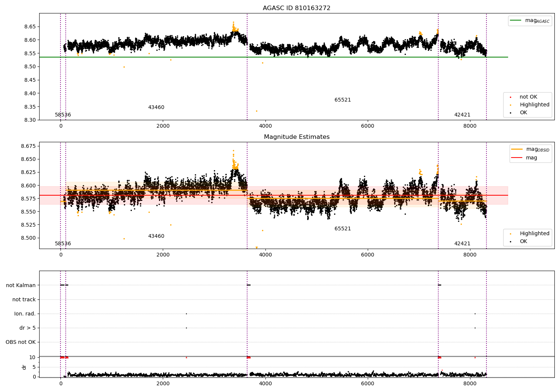Click the 'dr' y-axis label
The image size is (560, 392).
pyautogui.click(x=24, y=367)
